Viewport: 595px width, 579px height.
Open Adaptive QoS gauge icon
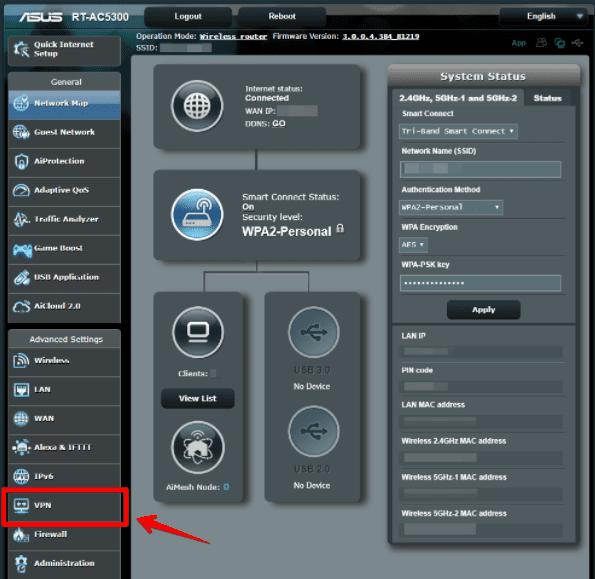pyautogui.click(x=21, y=190)
